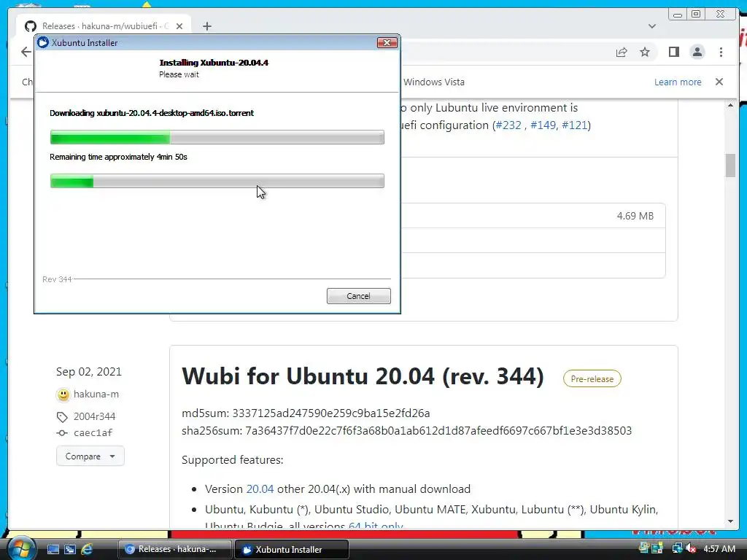Viewport: 747px width, 560px height.
Task: Click the 4.69 MB asset size text
Action: (635, 216)
